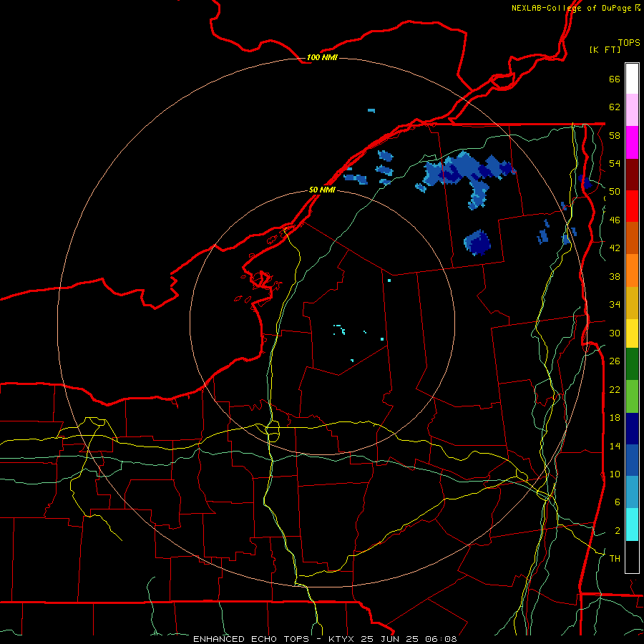
Task: Select the dark red legend swatch
Action: click(x=632, y=175)
